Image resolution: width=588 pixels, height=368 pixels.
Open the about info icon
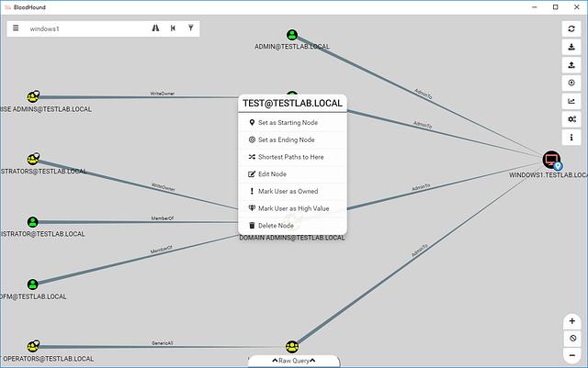(x=571, y=137)
